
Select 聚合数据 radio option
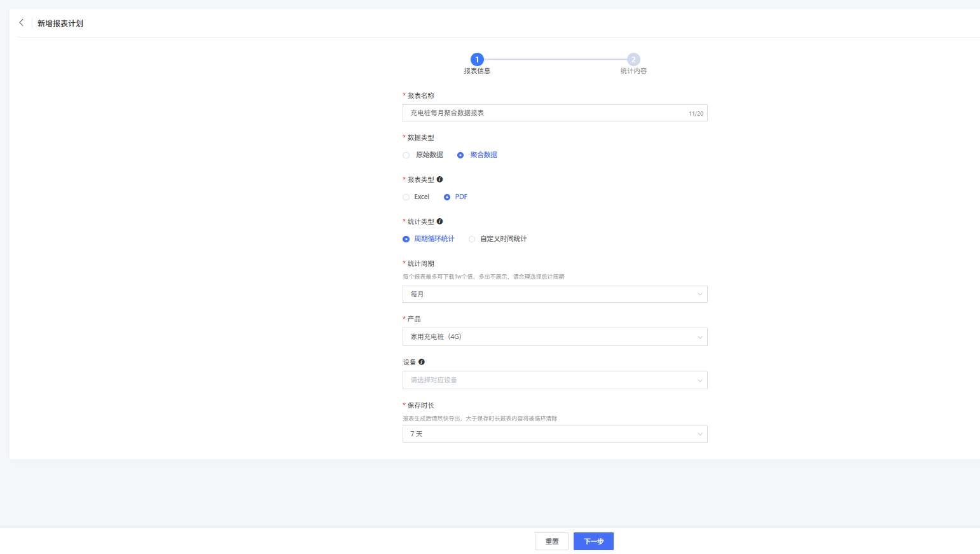[x=460, y=155]
